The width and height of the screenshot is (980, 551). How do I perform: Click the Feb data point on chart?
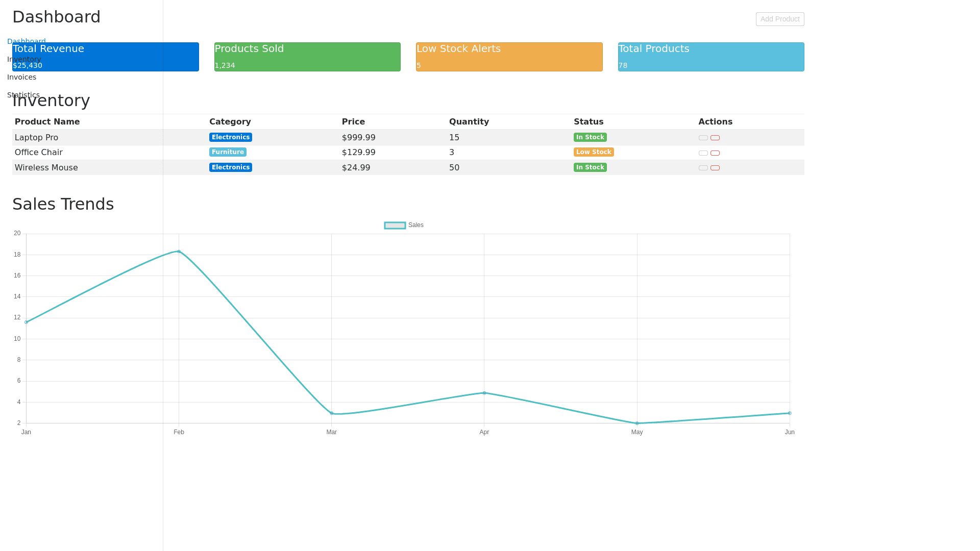(x=179, y=252)
